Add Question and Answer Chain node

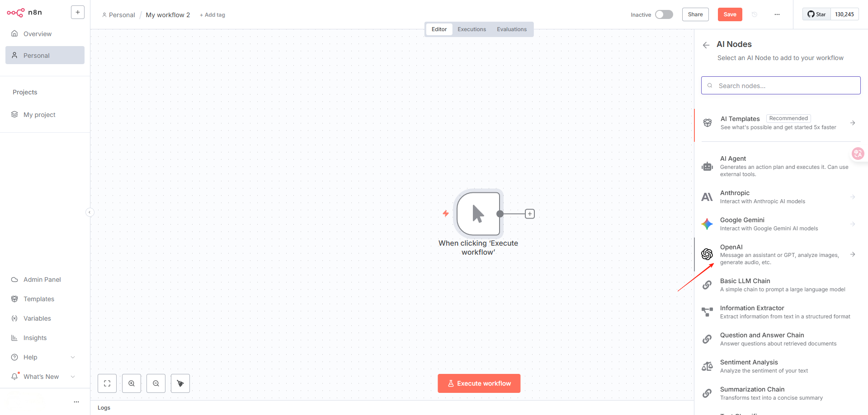781,339
